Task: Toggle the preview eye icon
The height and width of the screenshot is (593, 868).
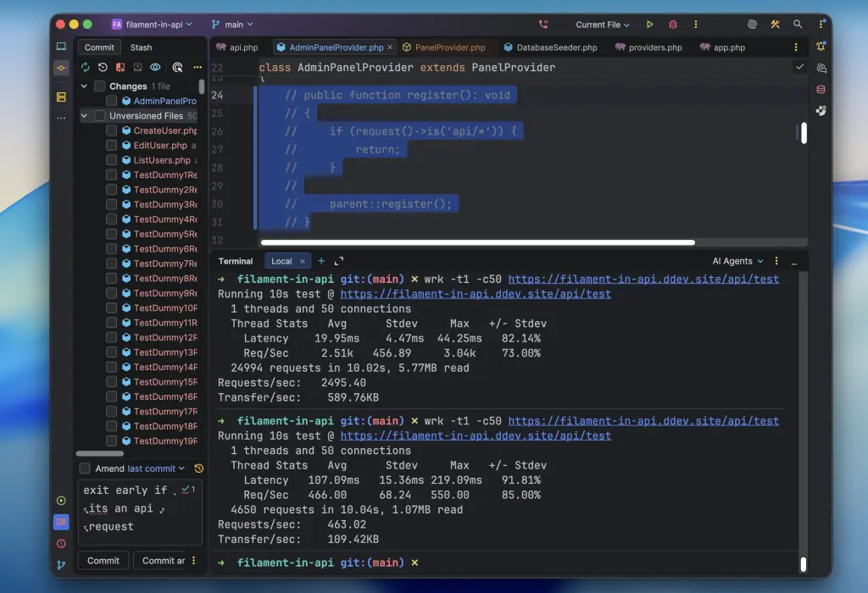Action: (x=156, y=67)
